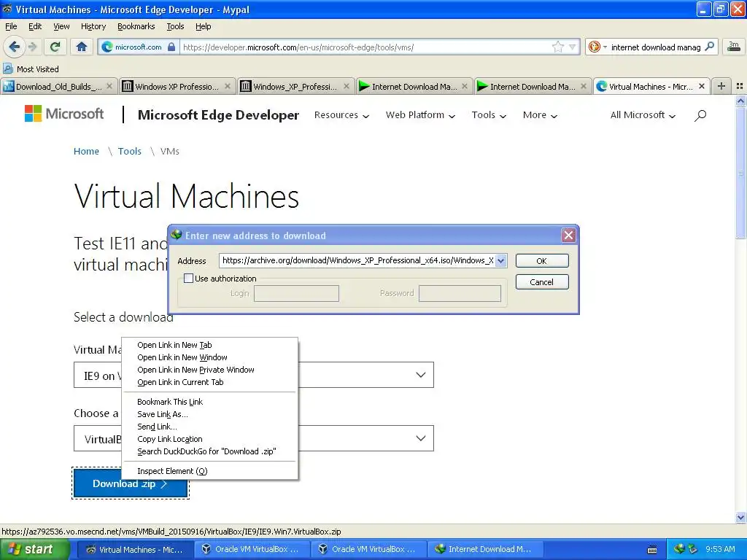Open address bar history dropdown arrow
This screenshot has width=747, height=560.
pos(572,47)
